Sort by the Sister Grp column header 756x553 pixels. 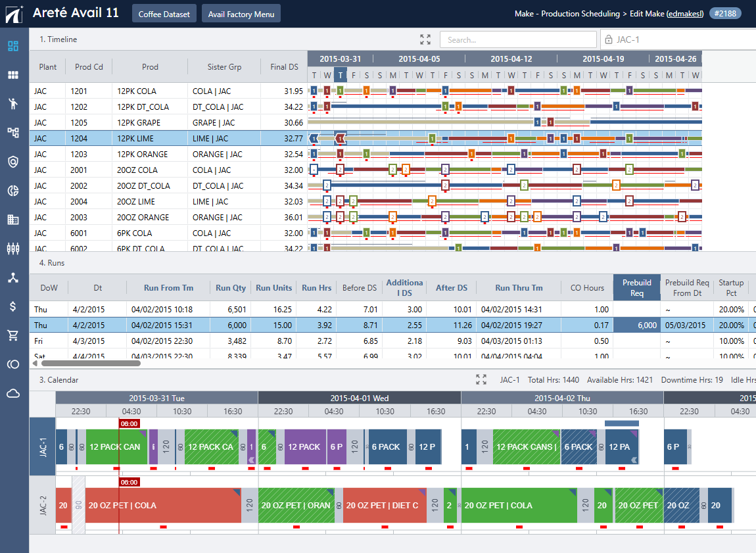click(x=224, y=67)
